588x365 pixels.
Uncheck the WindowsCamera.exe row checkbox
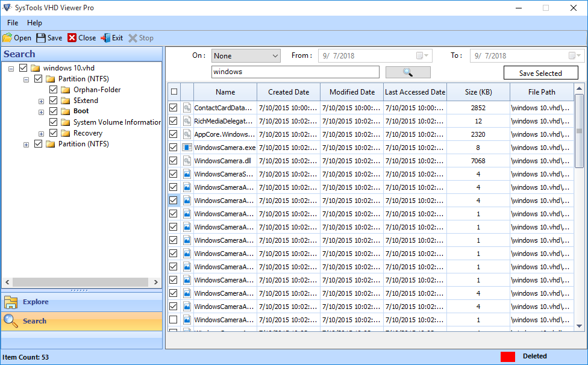pyautogui.click(x=174, y=148)
